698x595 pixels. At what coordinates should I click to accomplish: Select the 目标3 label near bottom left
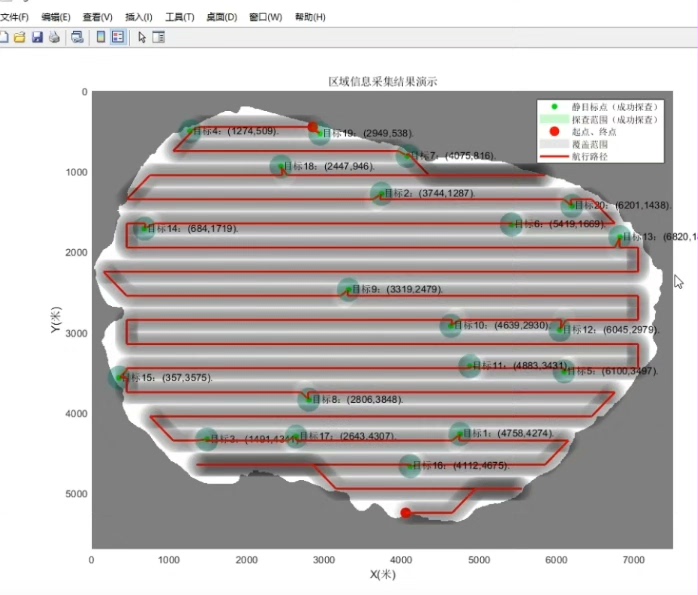click(x=255, y=439)
